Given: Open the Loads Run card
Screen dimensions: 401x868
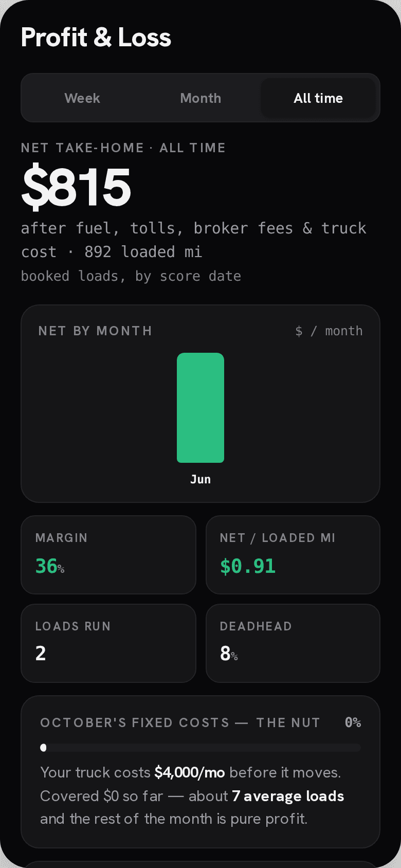Looking at the screenshot, I should click(x=108, y=643).
